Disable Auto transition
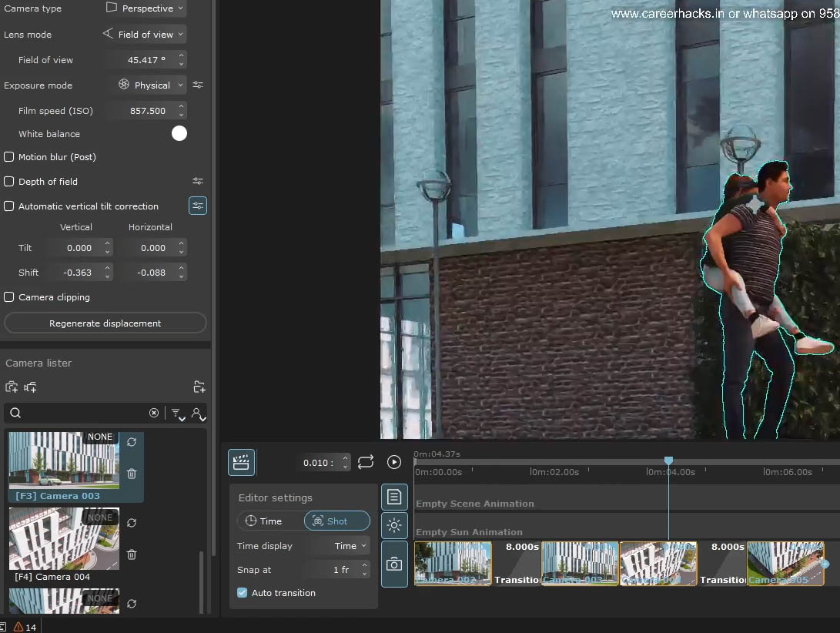This screenshot has height=633, width=840. (242, 593)
